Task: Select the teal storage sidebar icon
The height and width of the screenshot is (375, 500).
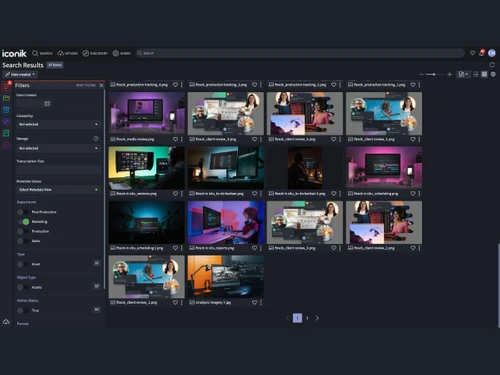Action: coord(6,133)
